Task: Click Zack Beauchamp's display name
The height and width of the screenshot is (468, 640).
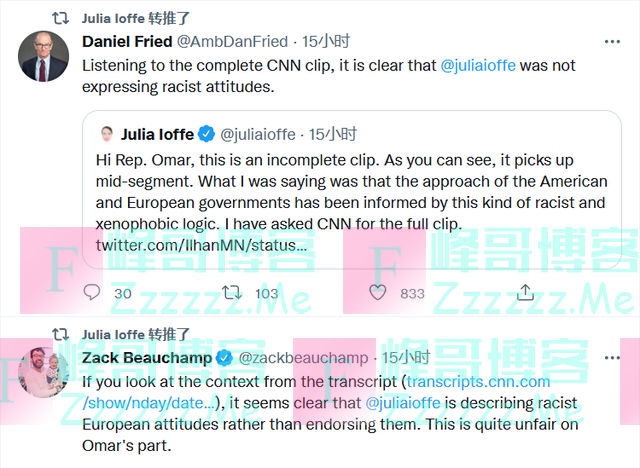Action: pos(147,357)
